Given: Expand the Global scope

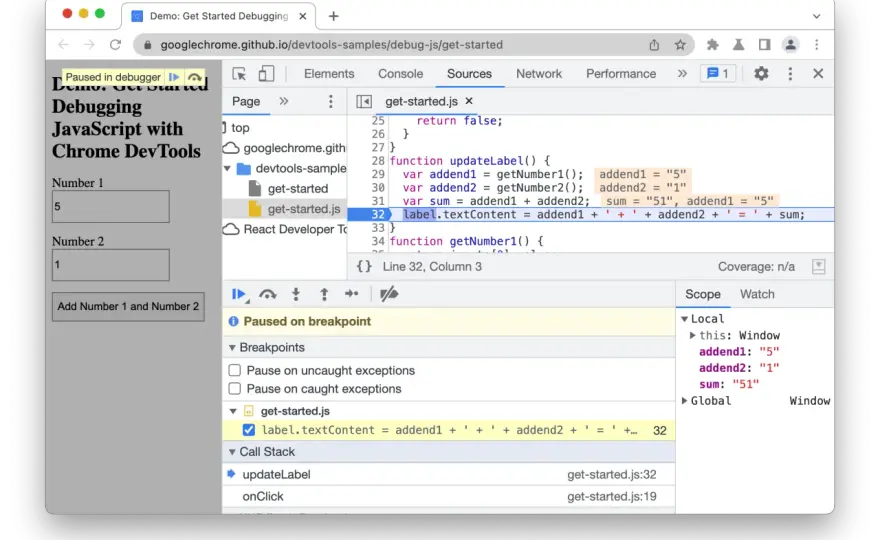Looking at the screenshot, I should [x=684, y=401].
